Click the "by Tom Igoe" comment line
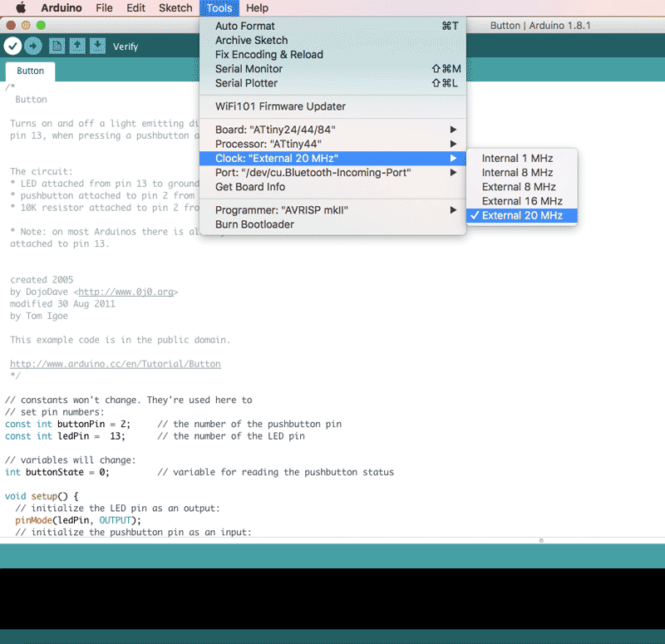The image size is (665, 644). click(x=38, y=316)
